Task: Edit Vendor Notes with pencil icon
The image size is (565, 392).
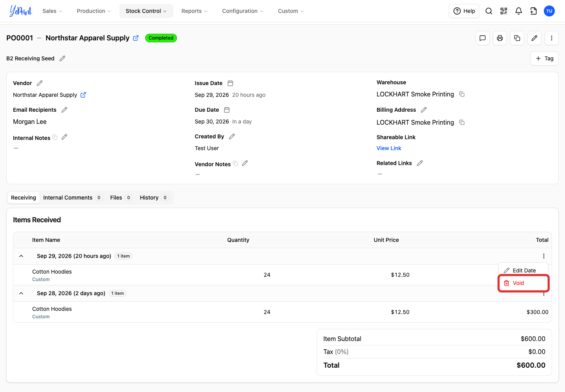Action: 245,163
